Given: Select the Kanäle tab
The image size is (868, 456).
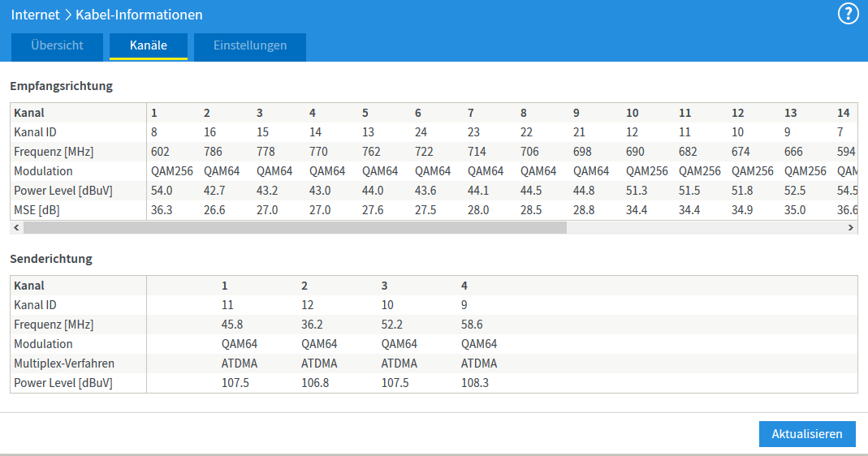Looking at the screenshot, I should [x=149, y=46].
